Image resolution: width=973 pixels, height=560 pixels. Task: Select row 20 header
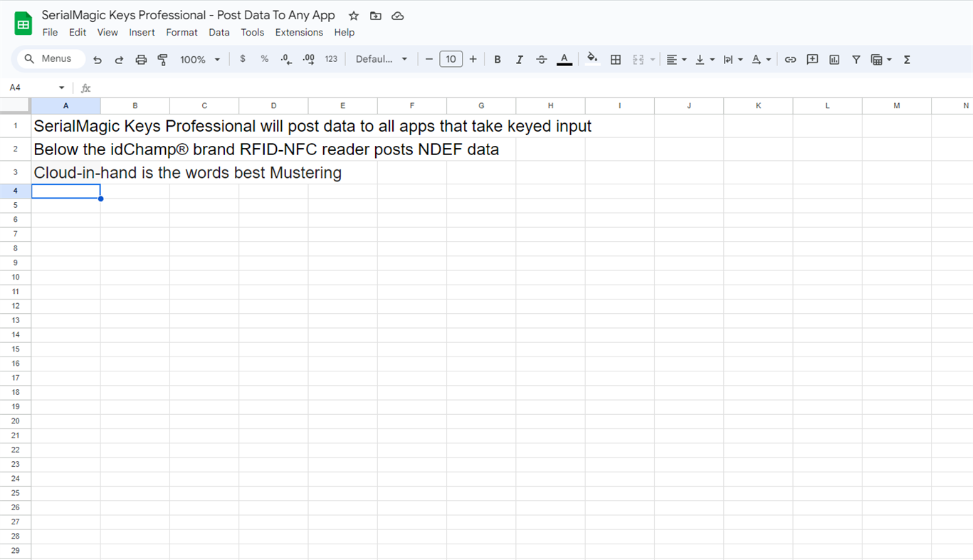(x=16, y=421)
